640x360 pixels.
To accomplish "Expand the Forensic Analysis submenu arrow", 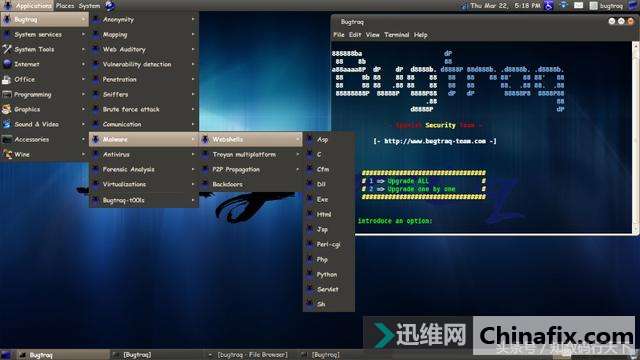I will click(x=193, y=169).
